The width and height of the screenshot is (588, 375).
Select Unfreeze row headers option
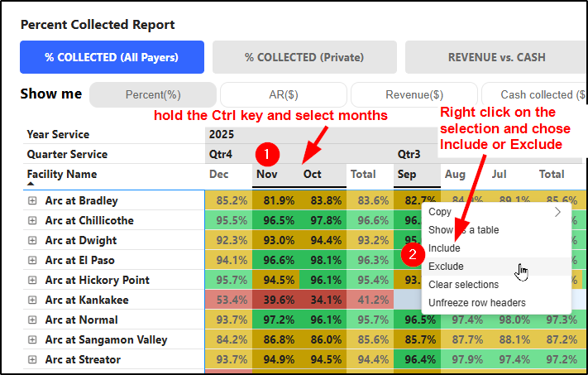tap(476, 303)
